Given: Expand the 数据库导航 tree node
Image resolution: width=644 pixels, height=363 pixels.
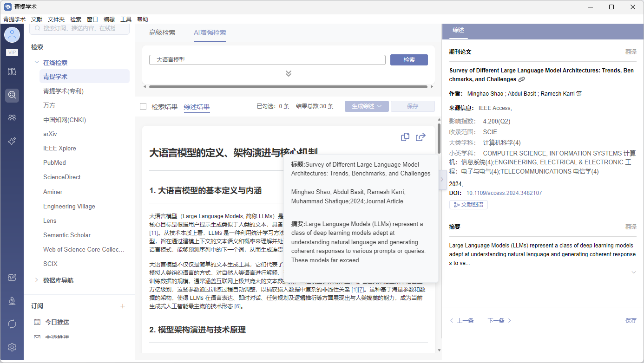Looking at the screenshot, I should (x=37, y=280).
